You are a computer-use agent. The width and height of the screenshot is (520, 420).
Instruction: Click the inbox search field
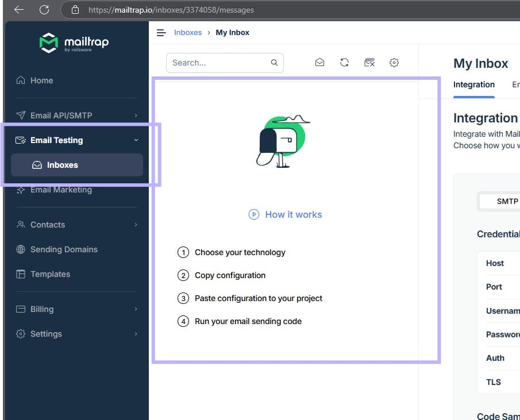[x=219, y=63]
